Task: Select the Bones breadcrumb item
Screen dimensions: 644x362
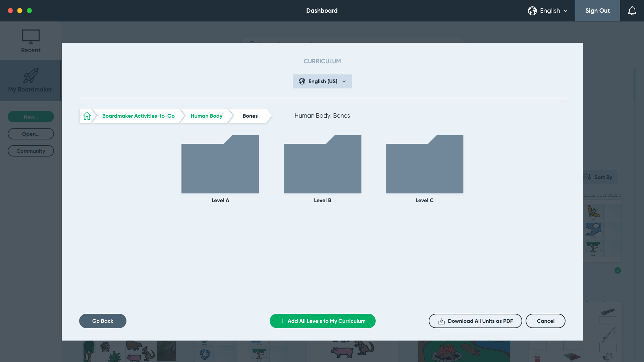Action: click(x=250, y=116)
